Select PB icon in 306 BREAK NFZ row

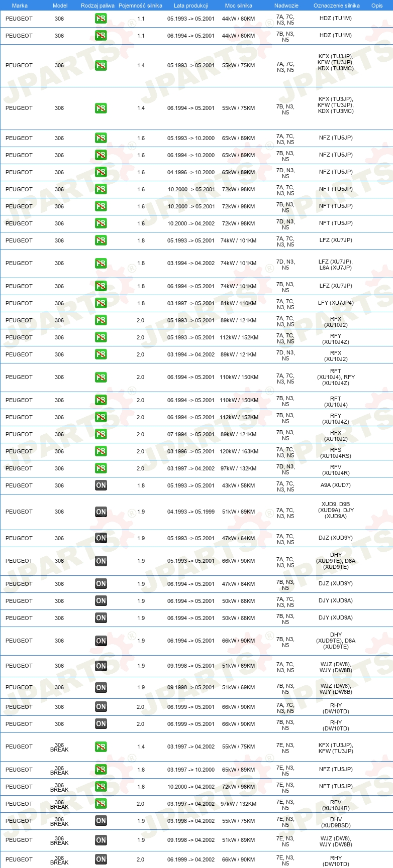click(101, 770)
